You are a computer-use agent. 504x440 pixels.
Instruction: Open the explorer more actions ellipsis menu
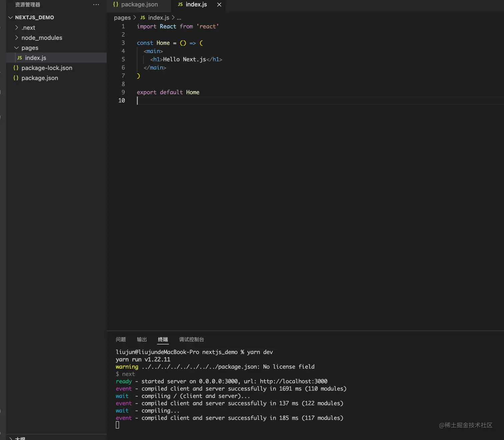[96, 5]
